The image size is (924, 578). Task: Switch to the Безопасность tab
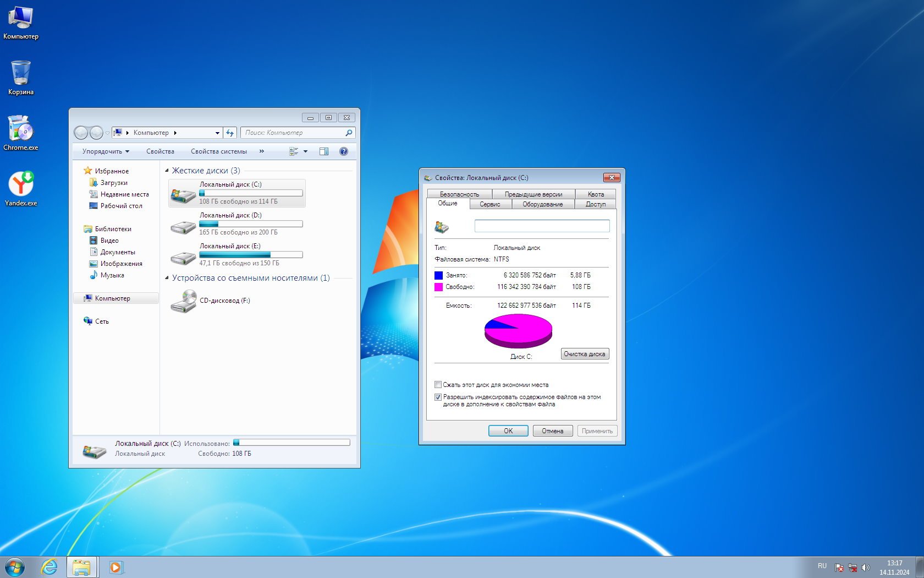(x=459, y=194)
